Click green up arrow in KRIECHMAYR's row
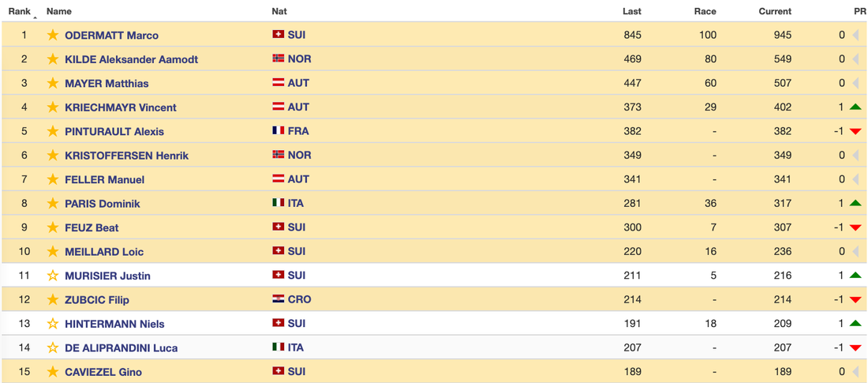Screen dimensions: 868x383 coord(855,107)
